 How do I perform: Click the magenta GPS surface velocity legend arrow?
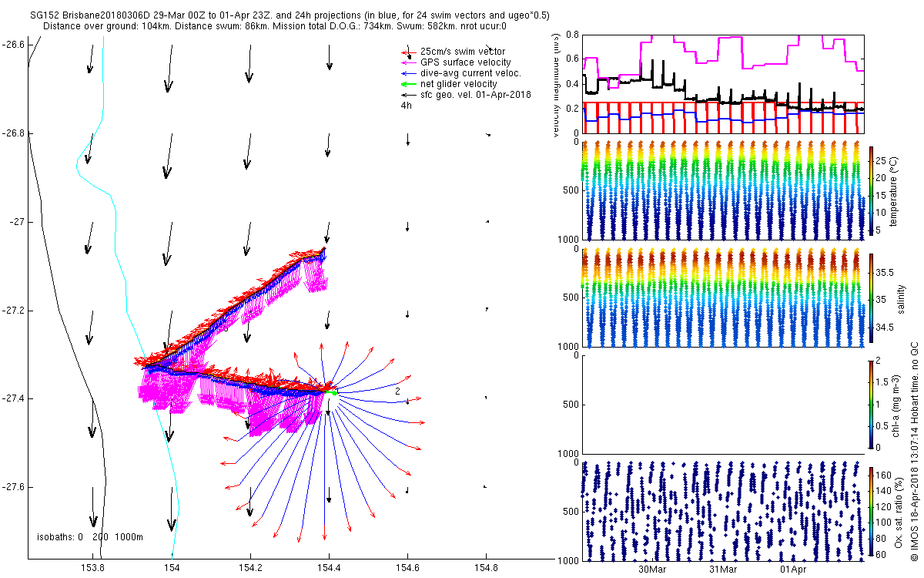409,62
